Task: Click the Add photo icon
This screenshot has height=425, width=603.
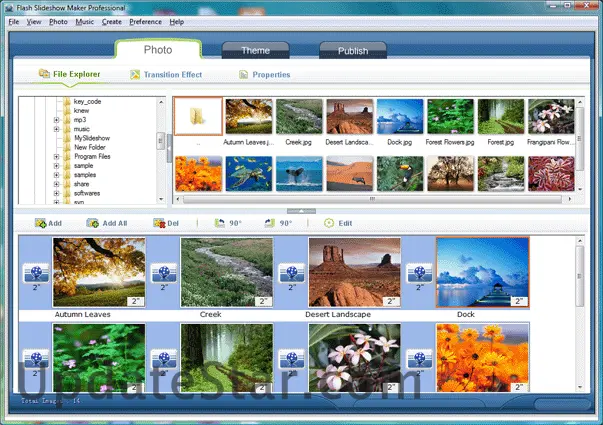Action: (x=40, y=223)
